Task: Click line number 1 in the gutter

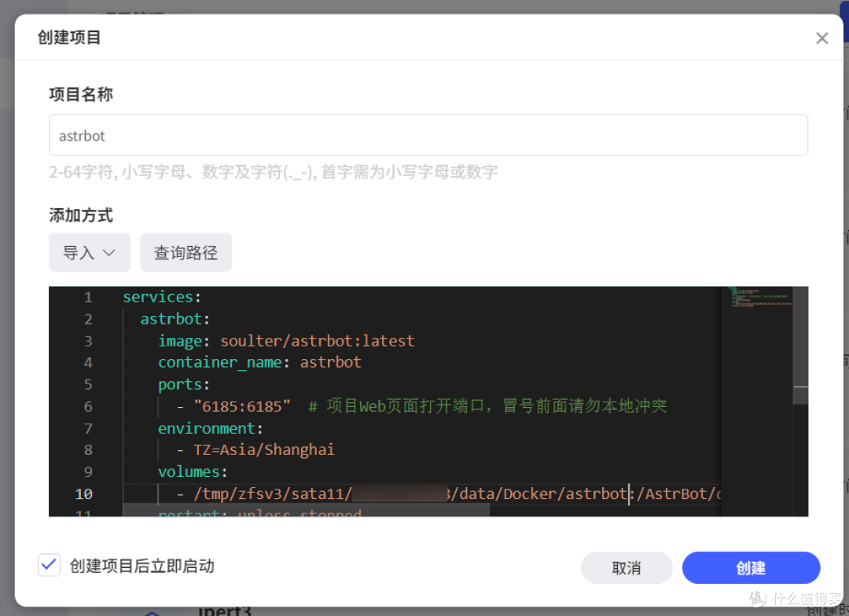Action: pyautogui.click(x=88, y=297)
